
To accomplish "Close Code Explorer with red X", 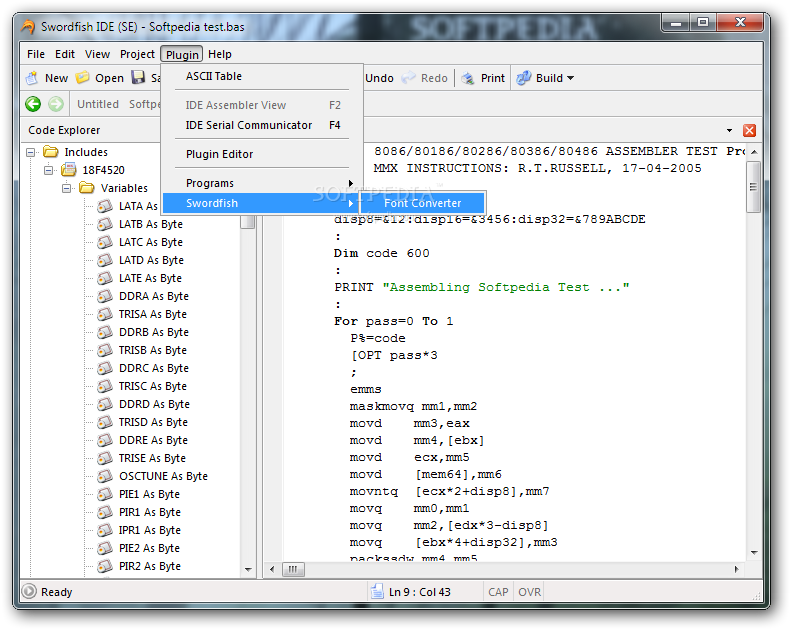I will point(749,131).
